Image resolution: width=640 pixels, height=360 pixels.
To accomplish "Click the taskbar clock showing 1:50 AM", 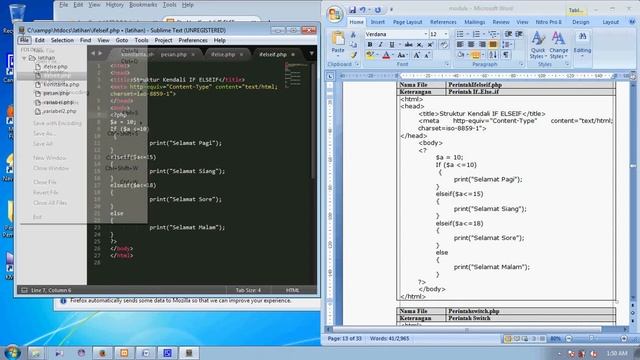I will point(617,353).
